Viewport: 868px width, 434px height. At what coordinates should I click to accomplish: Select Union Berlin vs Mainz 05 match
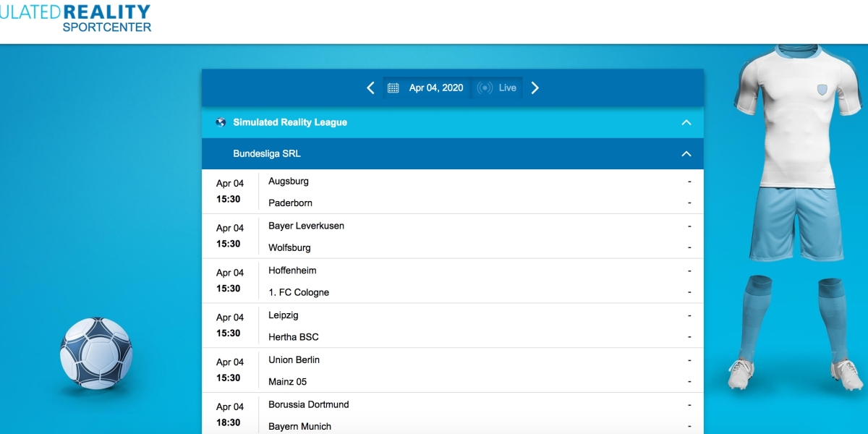tap(452, 371)
